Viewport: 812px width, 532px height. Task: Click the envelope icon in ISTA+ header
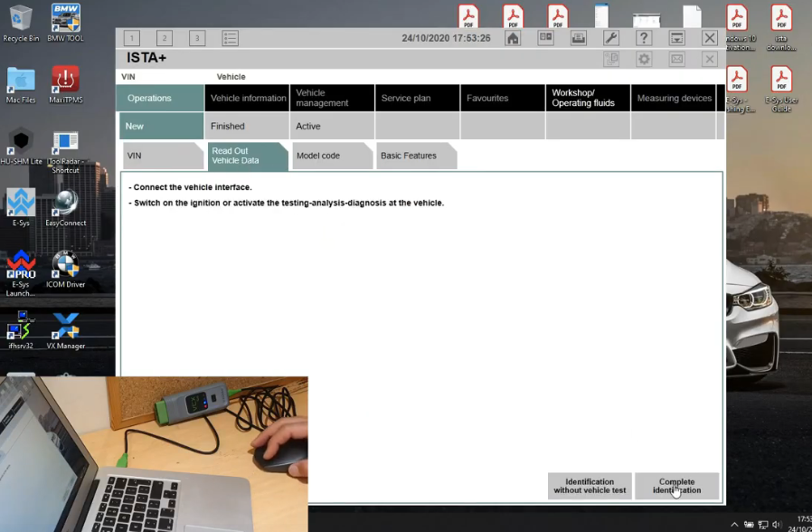pyautogui.click(x=677, y=59)
